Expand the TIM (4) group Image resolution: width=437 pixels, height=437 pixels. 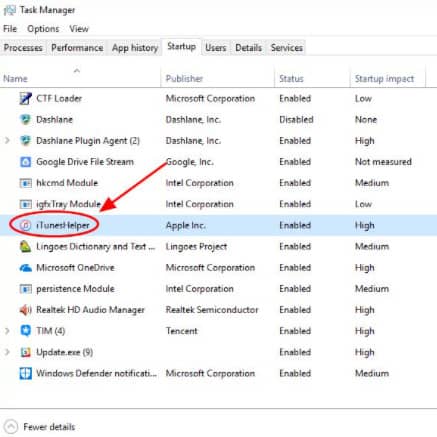pos(7,331)
